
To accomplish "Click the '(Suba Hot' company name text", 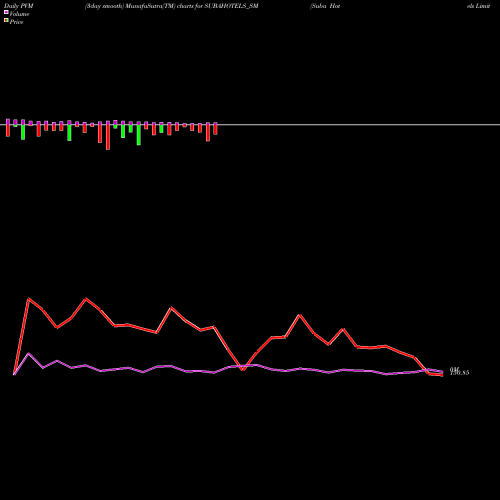I will click(325, 6).
